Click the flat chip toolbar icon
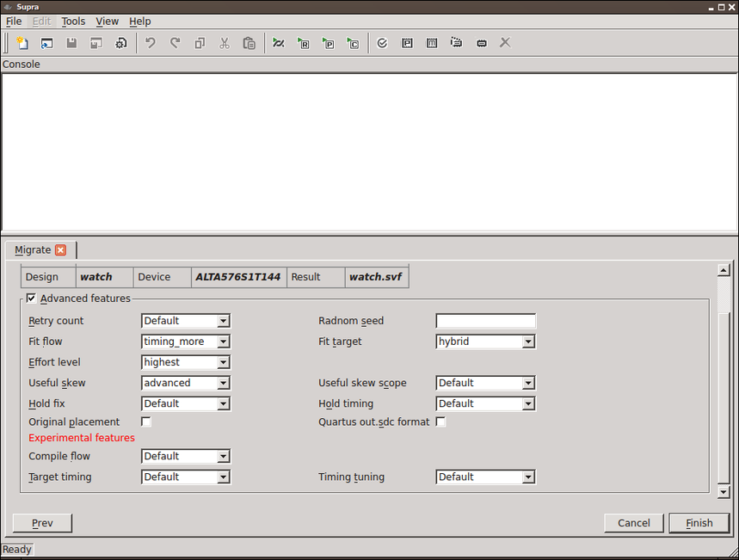The width and height of the screenshot is (739, 560). 481,43
